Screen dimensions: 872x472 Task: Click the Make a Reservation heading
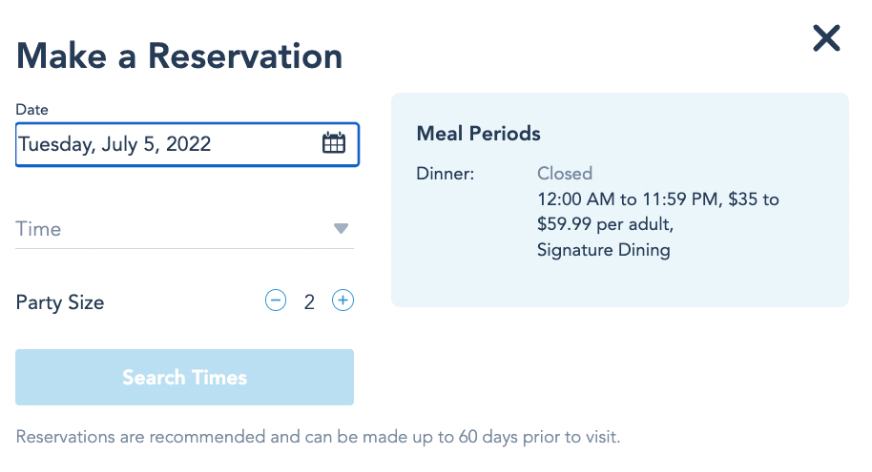coord(180,55)
